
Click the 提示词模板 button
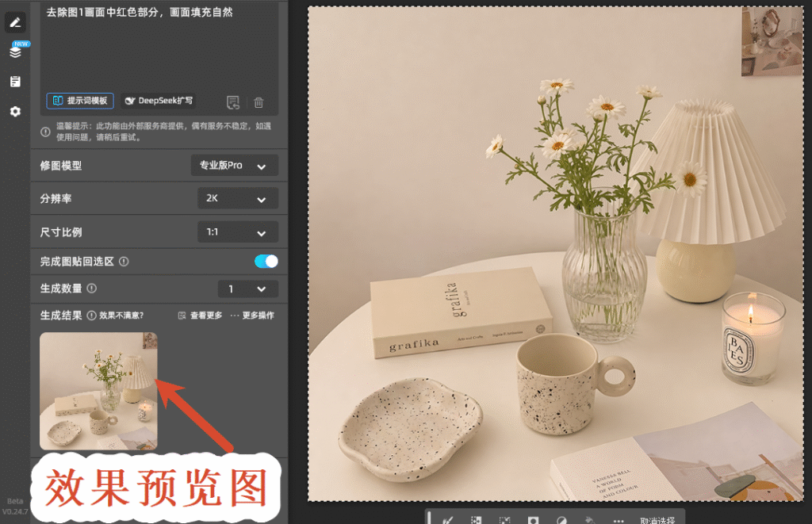point(80,101)
